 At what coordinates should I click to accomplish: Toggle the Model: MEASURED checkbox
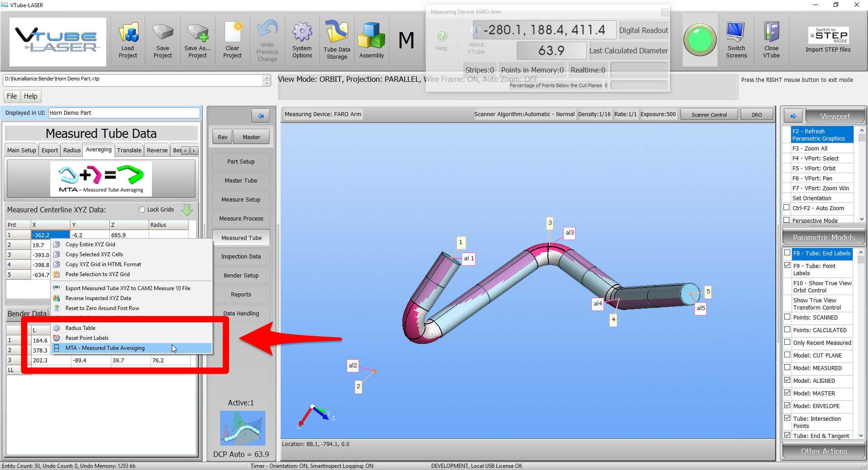tap(787, 368)
